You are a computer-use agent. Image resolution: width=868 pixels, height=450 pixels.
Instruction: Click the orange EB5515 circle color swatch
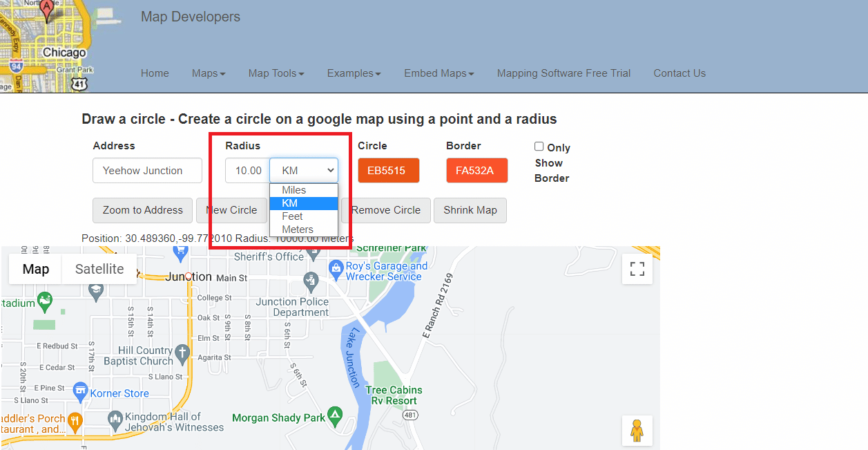[x=388, y=170]
